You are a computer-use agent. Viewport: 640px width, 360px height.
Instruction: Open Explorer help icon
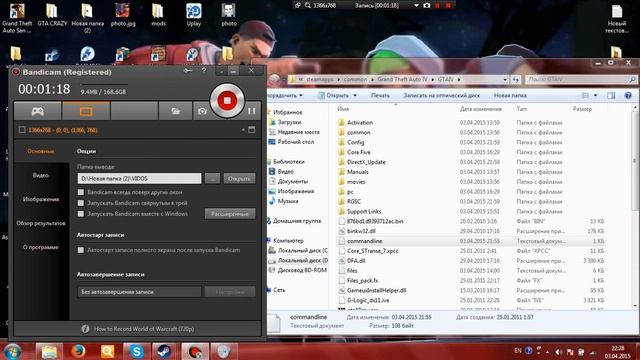point(628,96)
